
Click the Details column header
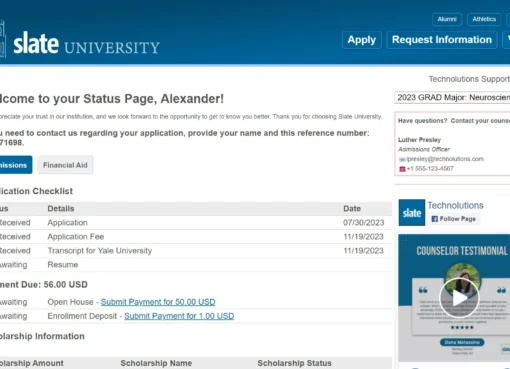(x=61, y=209)
